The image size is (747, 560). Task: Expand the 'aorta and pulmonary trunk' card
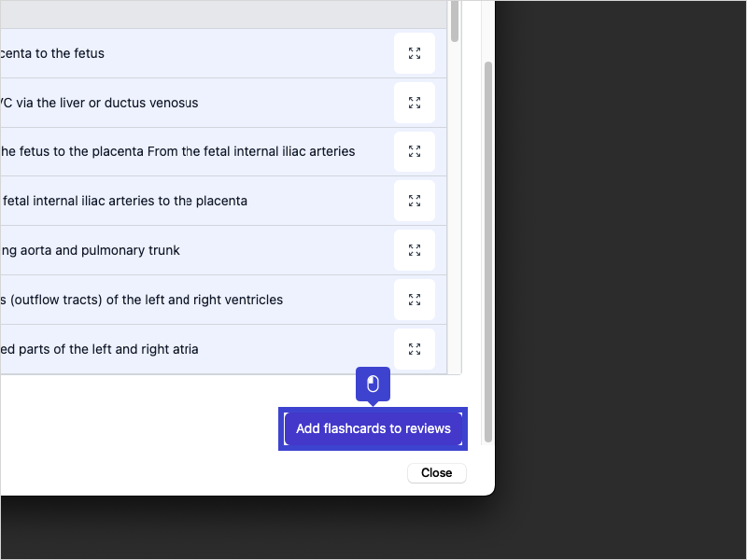pyautogui.click(x=415, y=250)
